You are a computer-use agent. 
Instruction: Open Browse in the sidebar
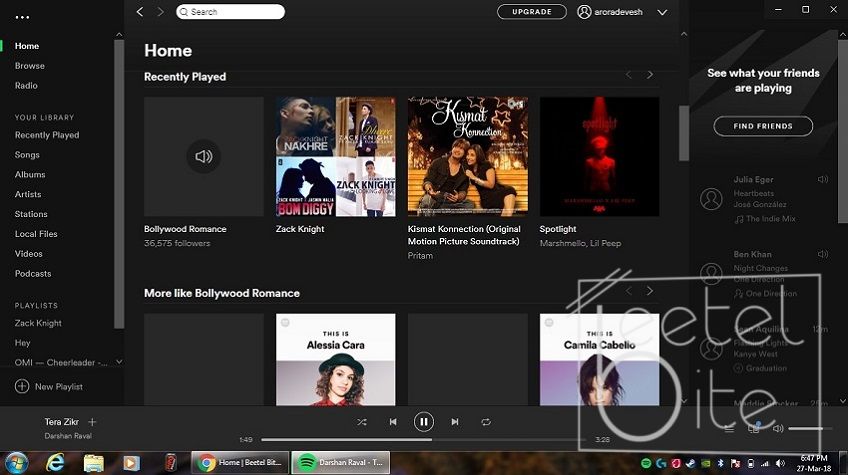[30, 66]
